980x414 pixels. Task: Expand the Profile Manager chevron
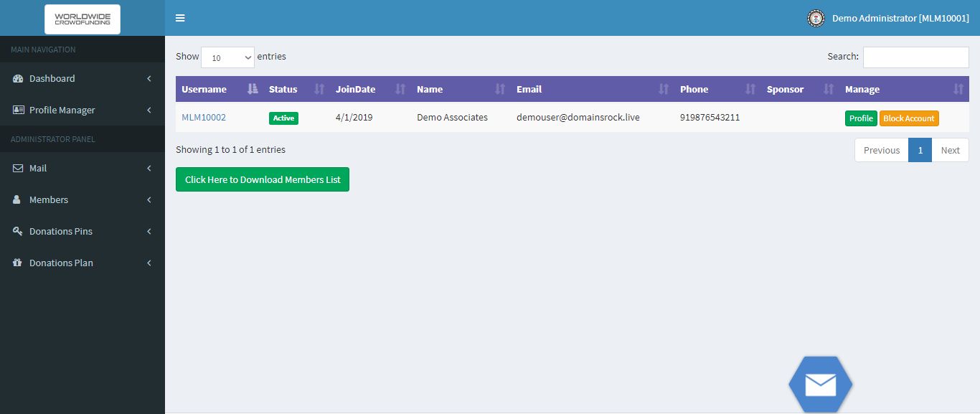coord(149,110)
